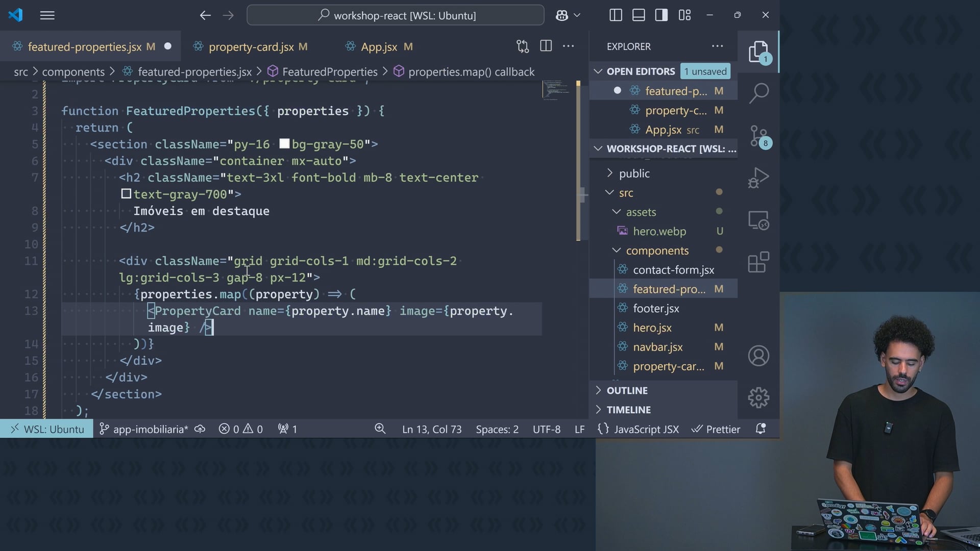Toggle the primary side bar layout button

(616, 15)
